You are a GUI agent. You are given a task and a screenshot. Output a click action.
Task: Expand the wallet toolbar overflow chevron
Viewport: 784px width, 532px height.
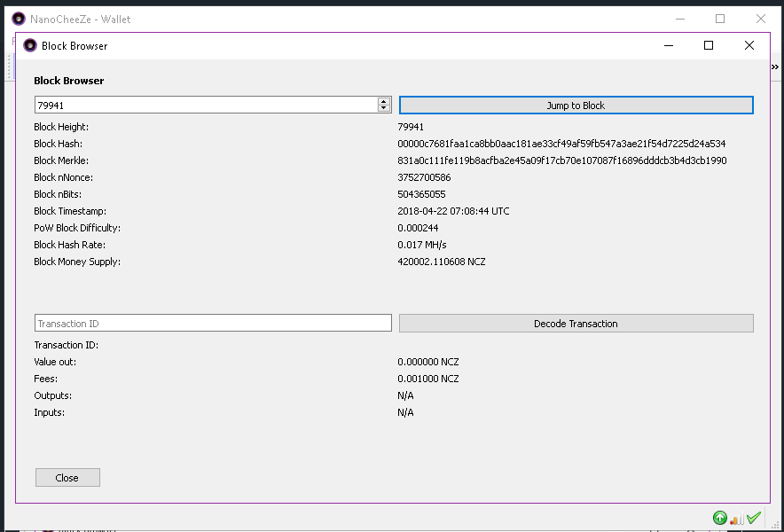click(x=775, y=67)
